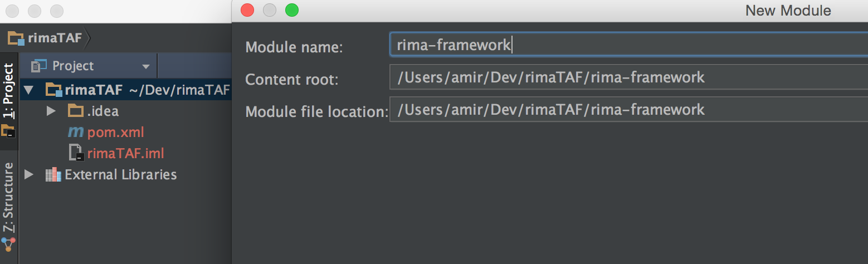Viewport: 868px width, 264px height.
Task: Switch to the 1: Project tool tab
Action: click(8, 91)
